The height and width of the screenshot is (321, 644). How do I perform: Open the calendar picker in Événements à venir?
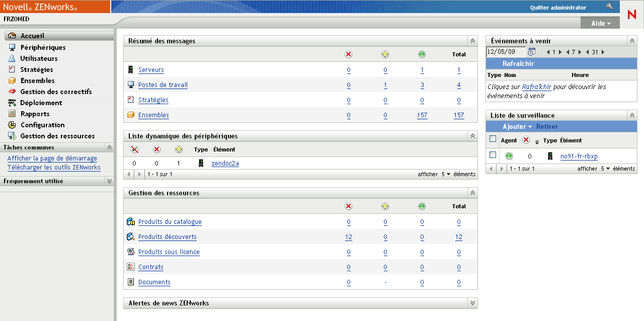[531, 52]
